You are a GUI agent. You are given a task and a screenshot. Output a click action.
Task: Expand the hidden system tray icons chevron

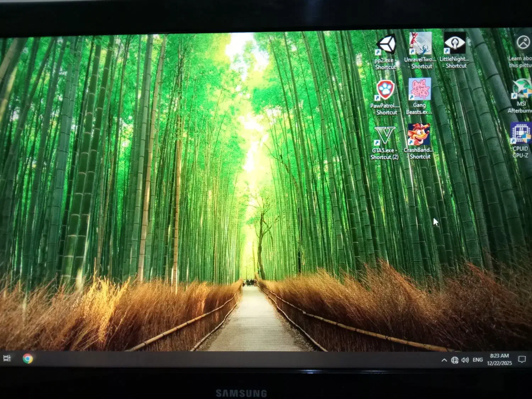[x=444, y=360]
